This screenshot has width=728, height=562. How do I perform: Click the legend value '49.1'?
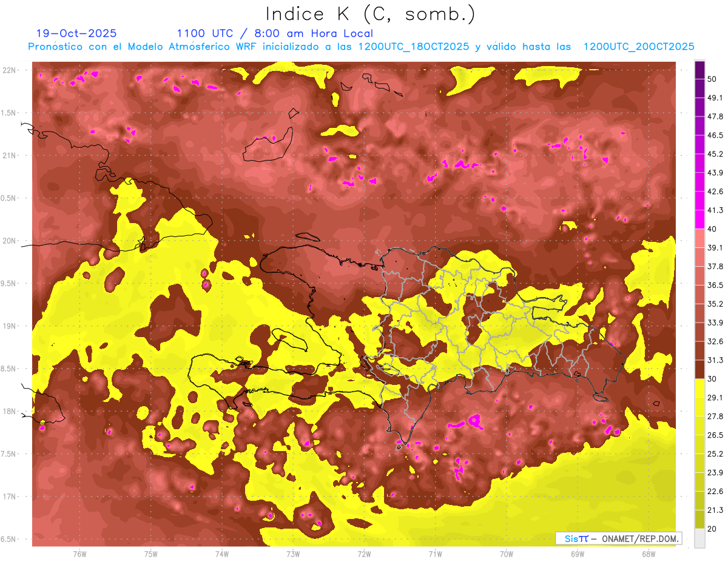tap(715, 98)
